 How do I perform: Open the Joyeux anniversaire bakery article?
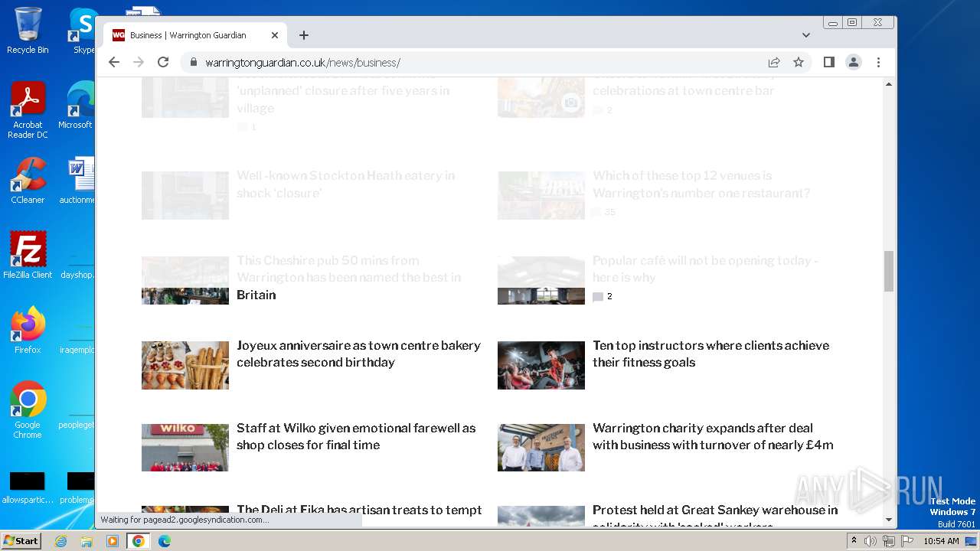358,354
